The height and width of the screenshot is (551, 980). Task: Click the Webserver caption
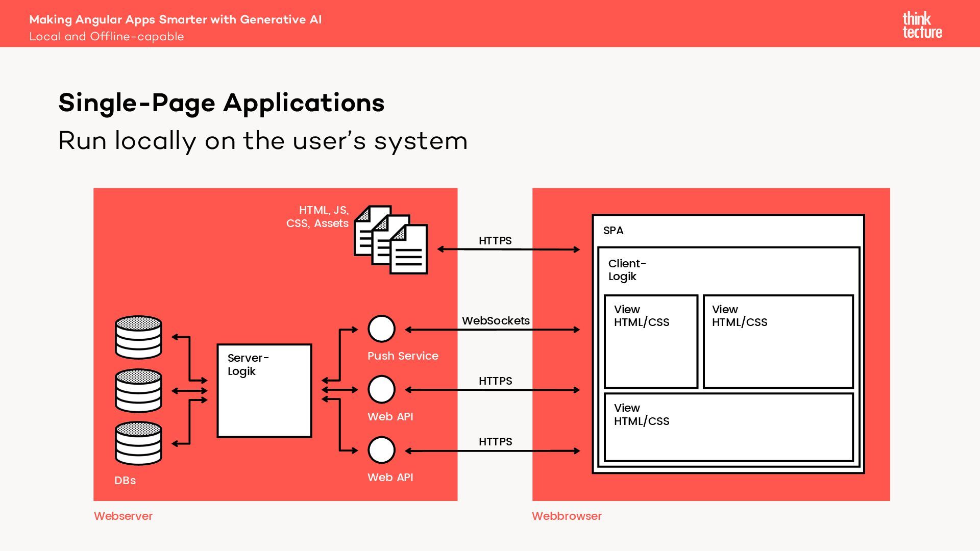[x=123, y=516]
